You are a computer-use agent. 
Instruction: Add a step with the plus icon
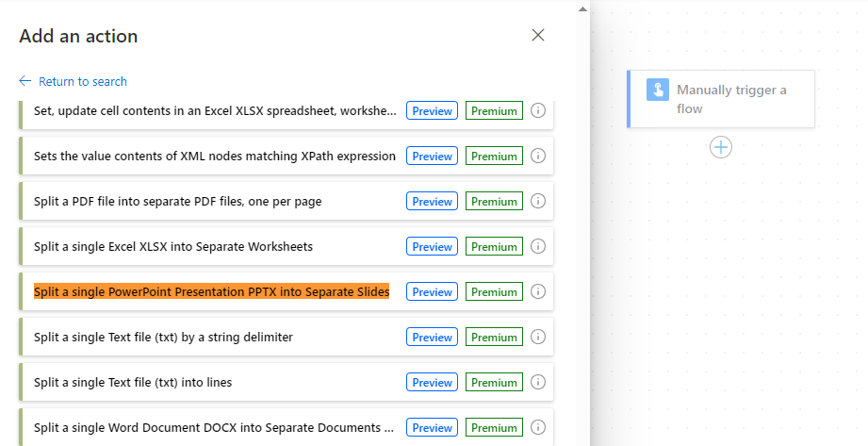pos(721,147)
